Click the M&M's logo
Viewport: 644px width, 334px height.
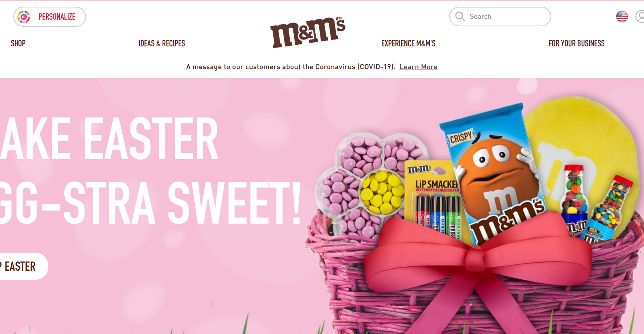pyautogui.click(x=308, y=33)
